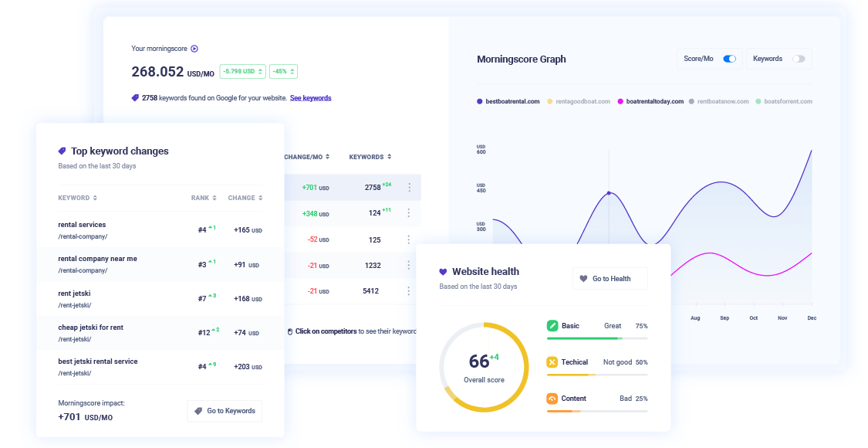Click the heart icon inside Go to Keywords button

[x=199, y=410]
